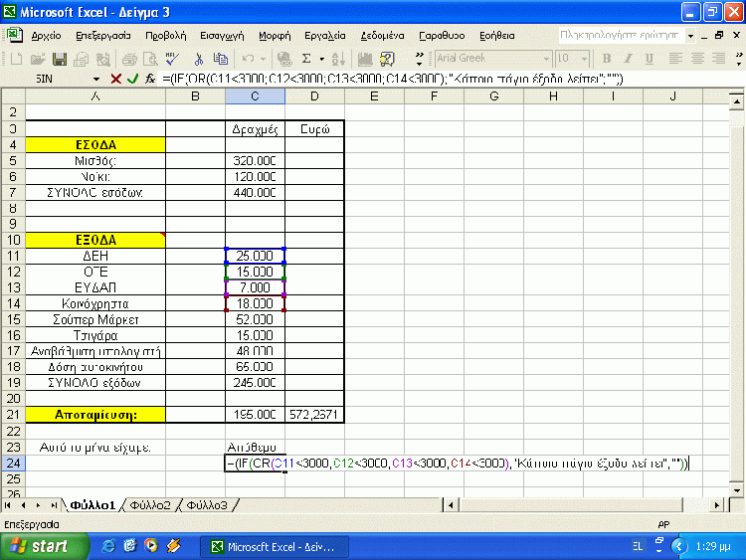Open the Επεξεργασία menu
This screenshot has height=560, width=746.
click(x=103, y=36)
